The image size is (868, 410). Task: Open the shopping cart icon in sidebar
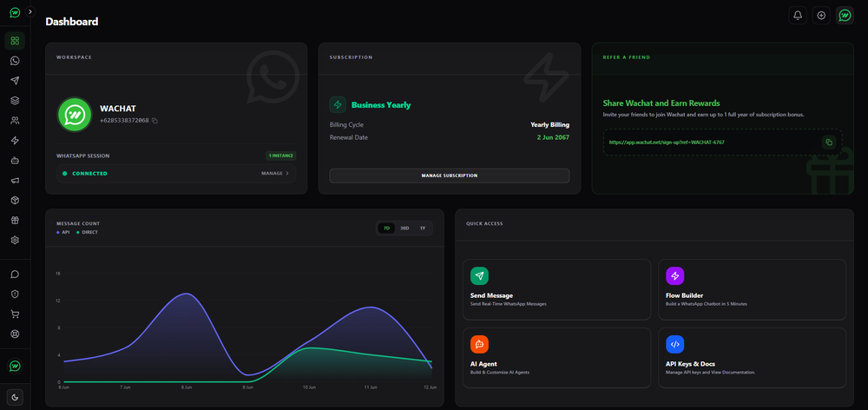tap(15, 314)
